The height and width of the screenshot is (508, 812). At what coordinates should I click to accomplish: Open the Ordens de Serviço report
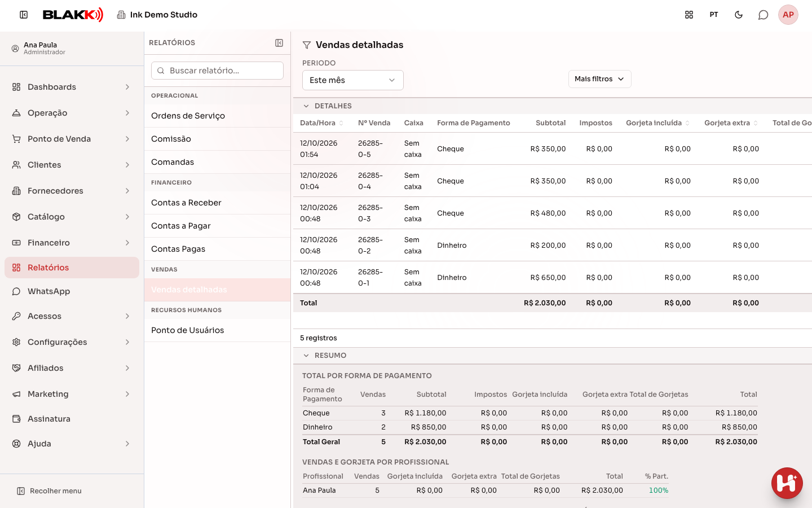[x=217, y=116]
